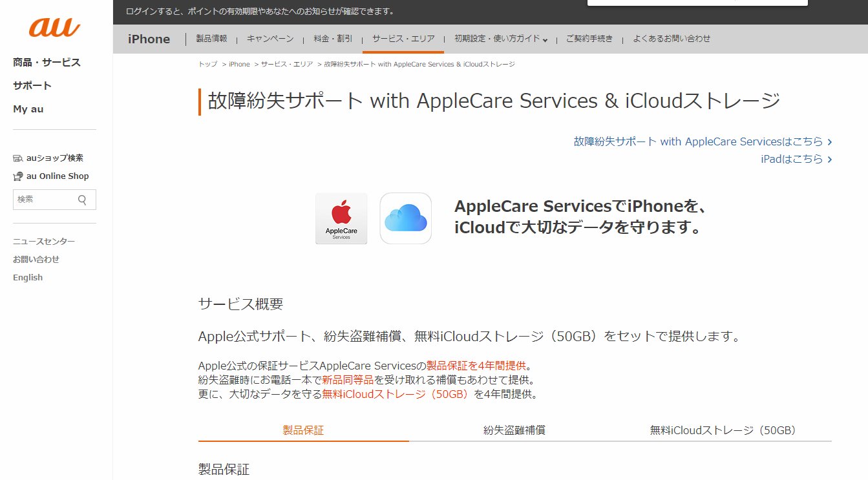
Task: Click トップ breadcrumb link
Action: click(208, 65)
